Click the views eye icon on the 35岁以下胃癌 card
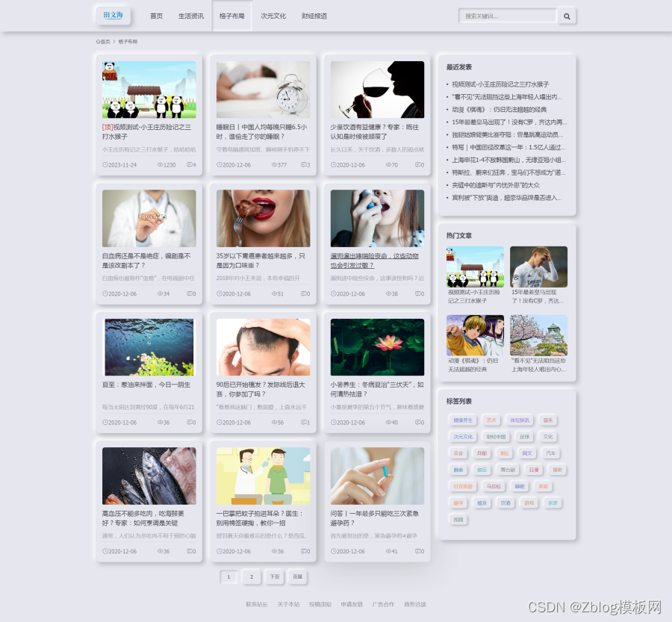 coord(274,293)
